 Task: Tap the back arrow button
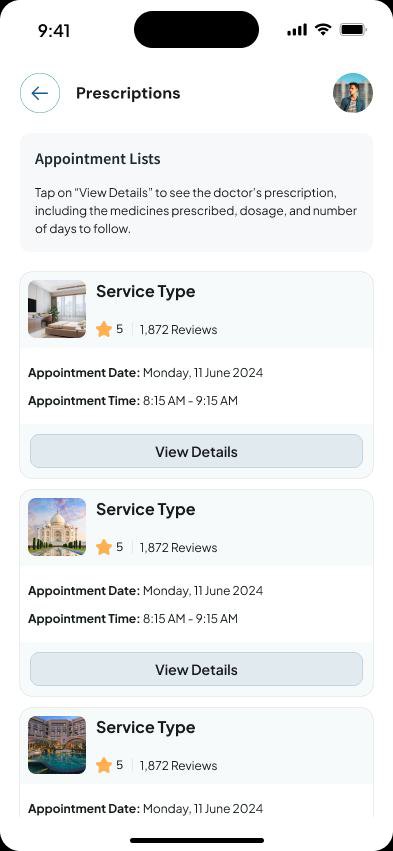click(x=40, y=93)
